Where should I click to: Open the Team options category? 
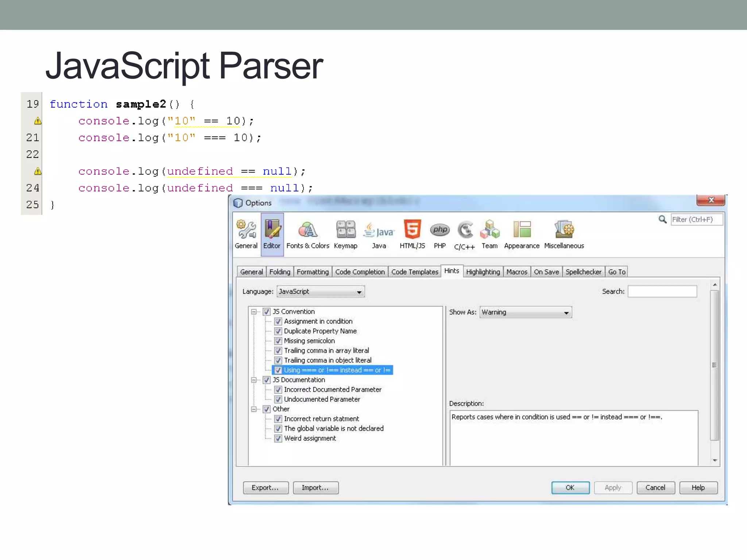489,234
